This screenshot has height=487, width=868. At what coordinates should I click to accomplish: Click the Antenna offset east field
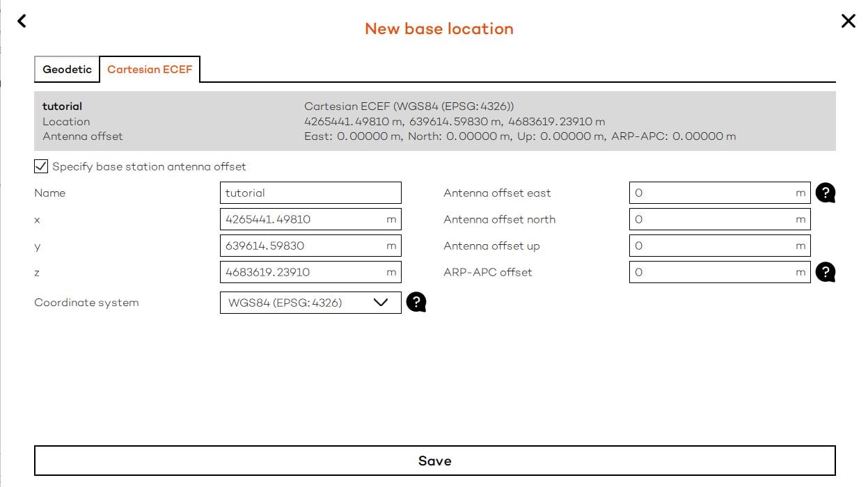click(x=713, y=193)
